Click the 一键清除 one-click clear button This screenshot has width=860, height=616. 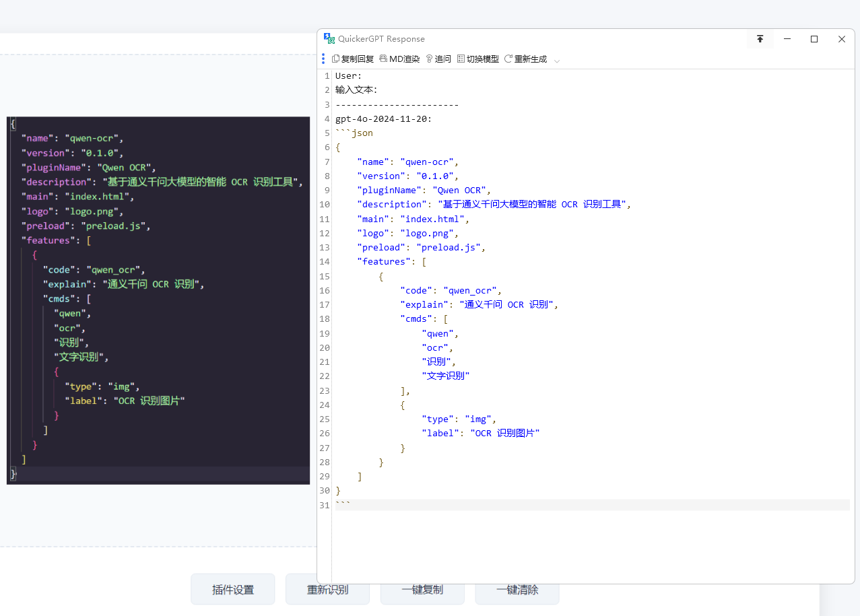[x=517, y=590]
